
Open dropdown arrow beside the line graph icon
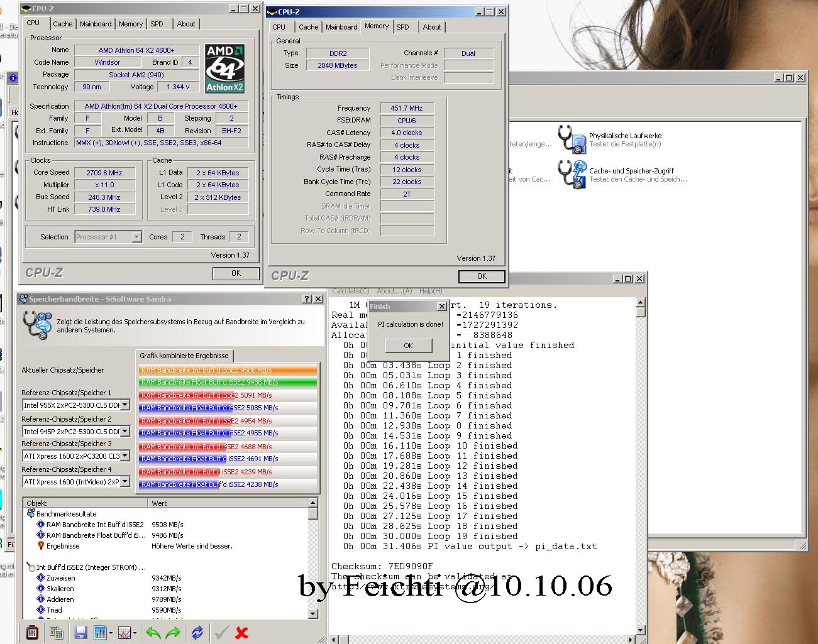(x=135, y=633)
